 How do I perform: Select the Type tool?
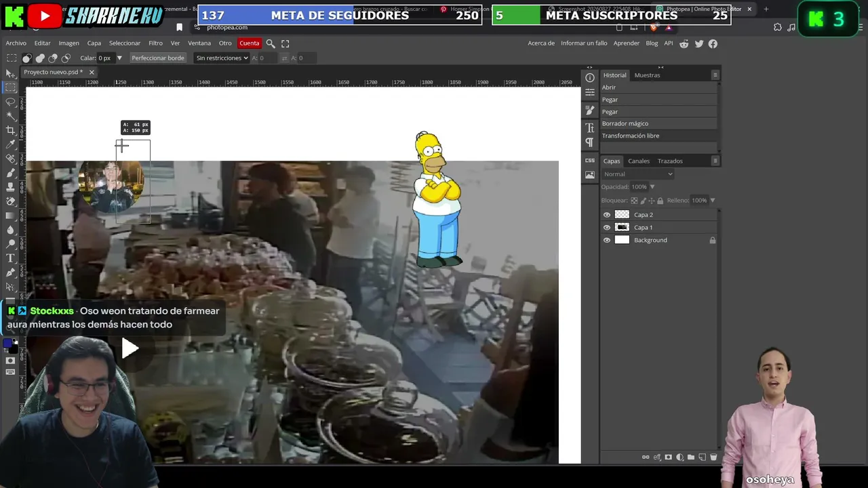11,258
